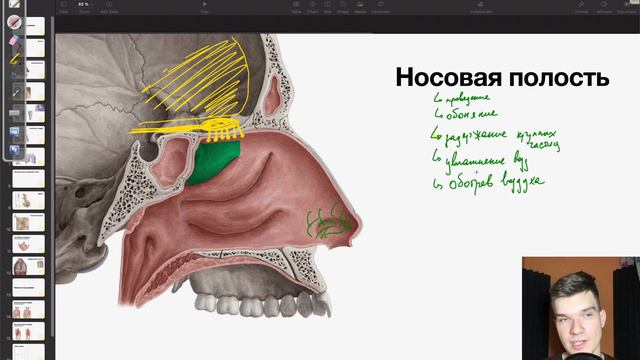Image resolution: width=640 pixels, height=360 pixels.
Task: Open the View menu in Keynote toolbar
Action: pyautogui.click(x=64, y=7)
